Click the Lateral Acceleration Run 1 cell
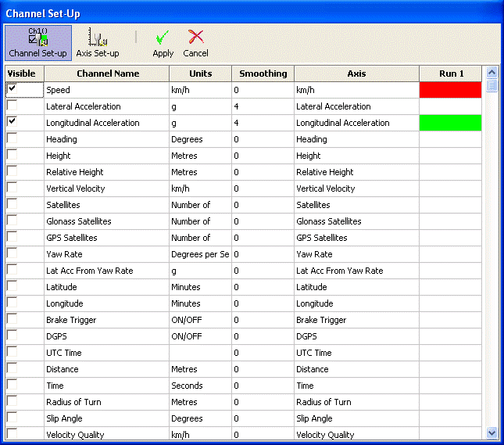Viewport: 504px width, 445px height. pyautogui.click(x=450, y=106)
